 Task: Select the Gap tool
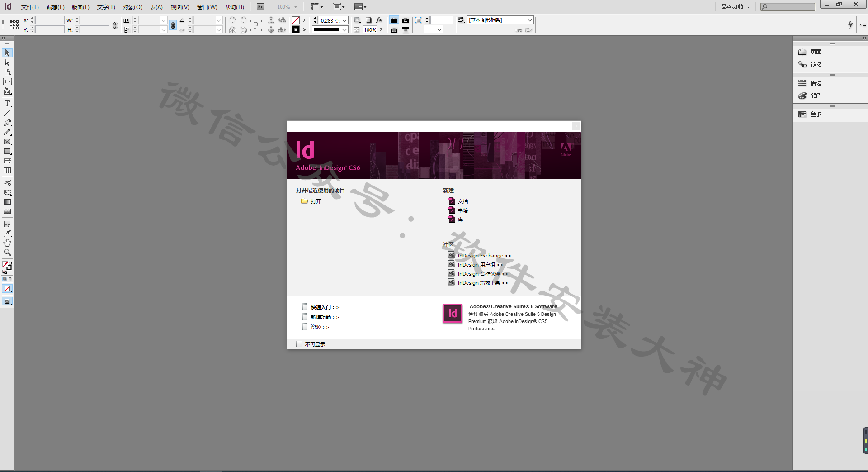7,81
